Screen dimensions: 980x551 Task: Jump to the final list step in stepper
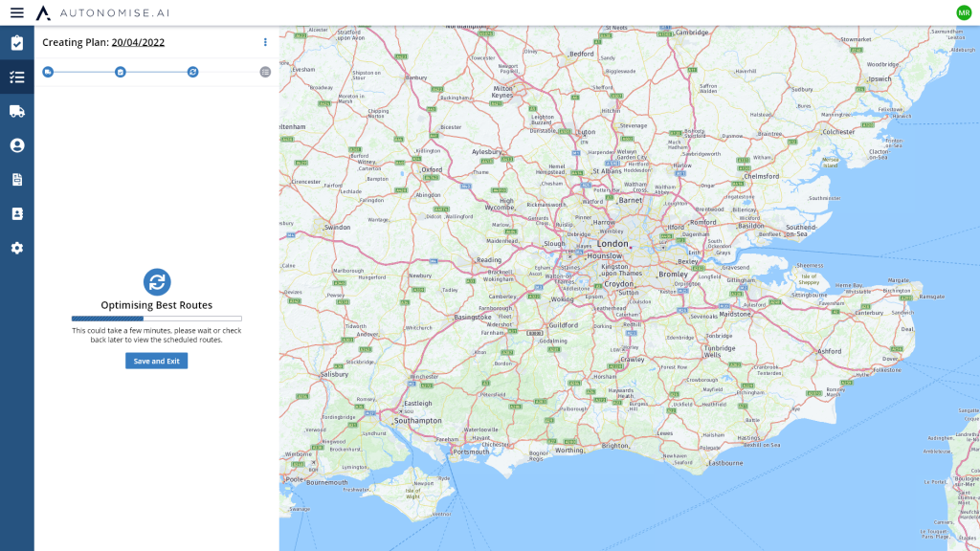tap(265, 72)
